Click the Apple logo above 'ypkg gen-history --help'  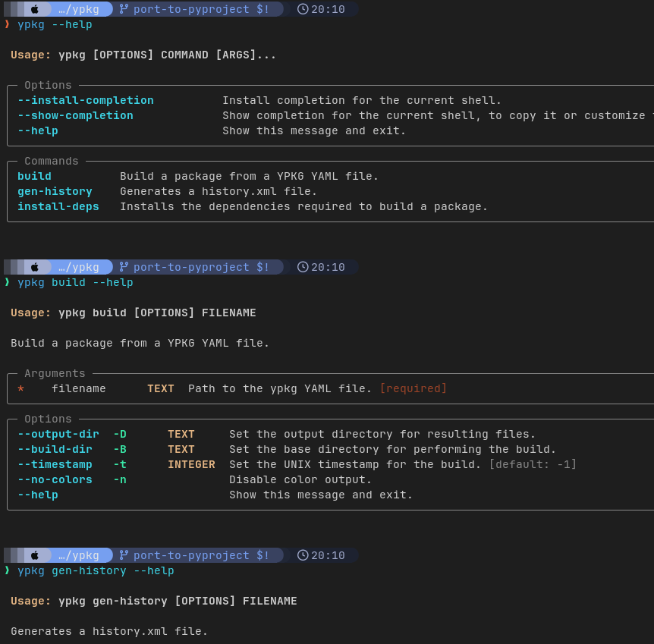pyautogui.click(x=34, y=555)
